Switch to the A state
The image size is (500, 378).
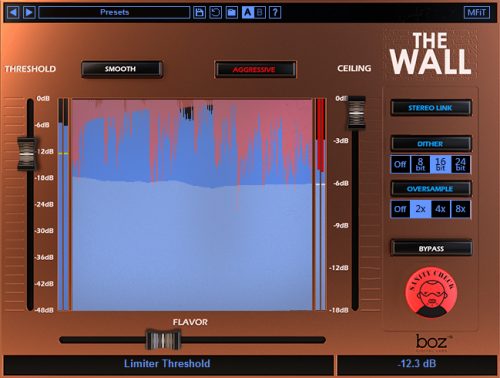(x=248, y=13)
